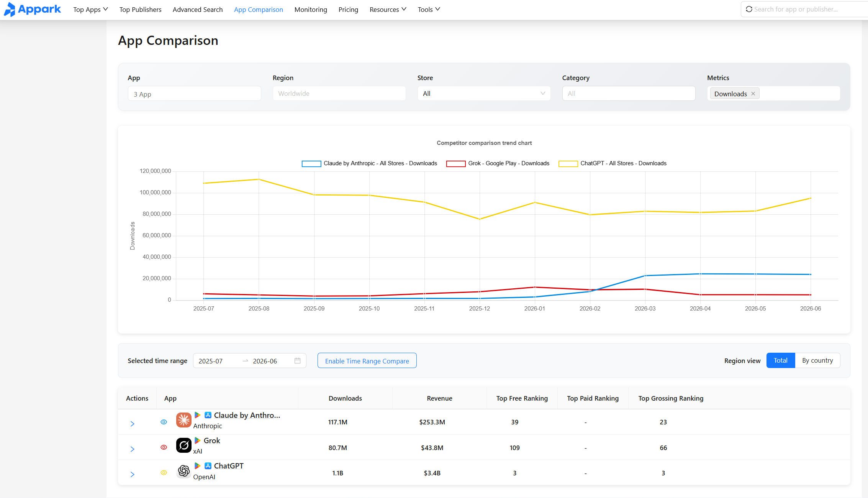Open the OpenAI publisher link
Screen dimensions: 868x498
[x=204, y=477]
